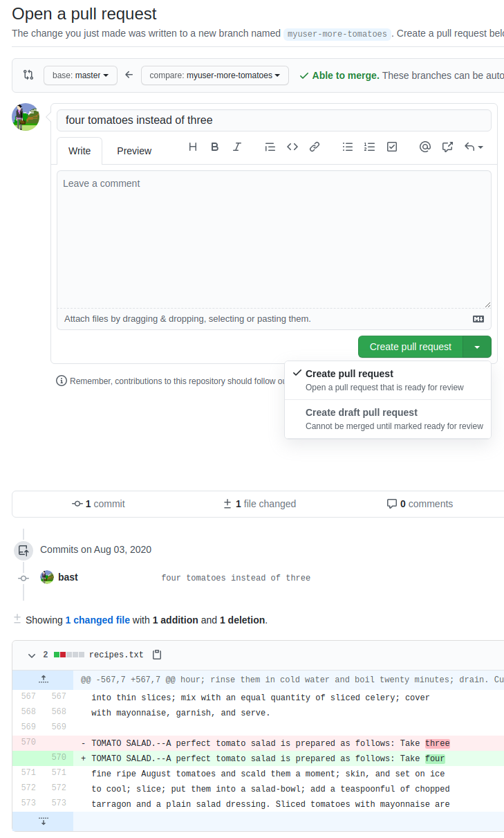
Task: Open compare: myuser-more-tomatoes branch dropdown
Action: coord(214,75)
